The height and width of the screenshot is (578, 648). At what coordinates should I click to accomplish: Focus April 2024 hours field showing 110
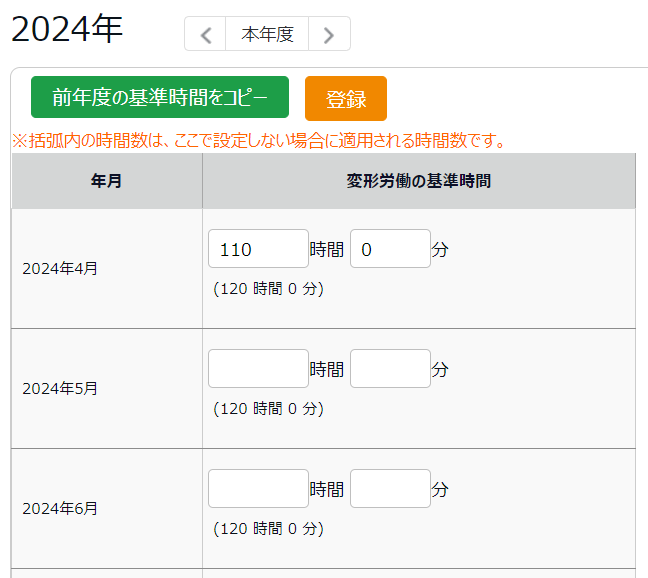[x=258, y=249]
